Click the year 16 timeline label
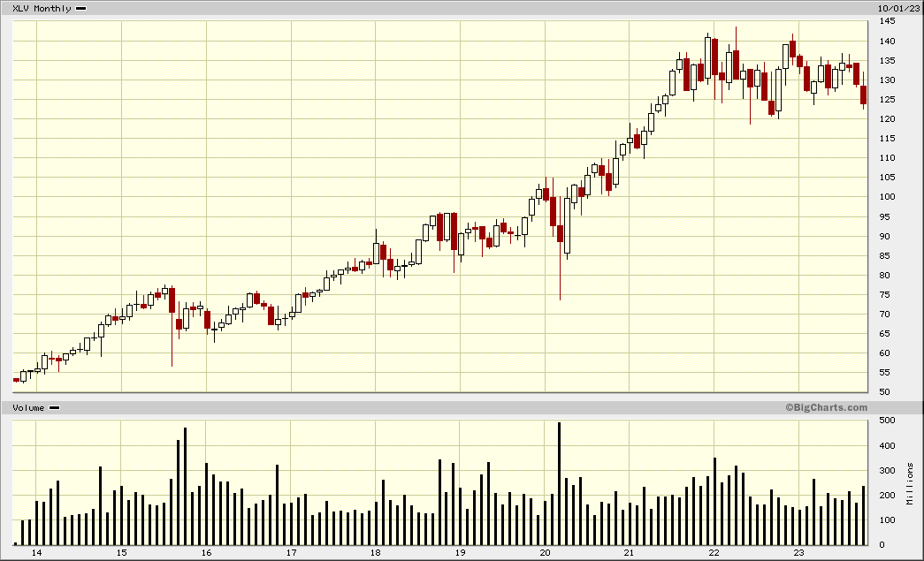The height and width of the screenshot is (561, 924). pyautogui.click(x=206, y=553)
